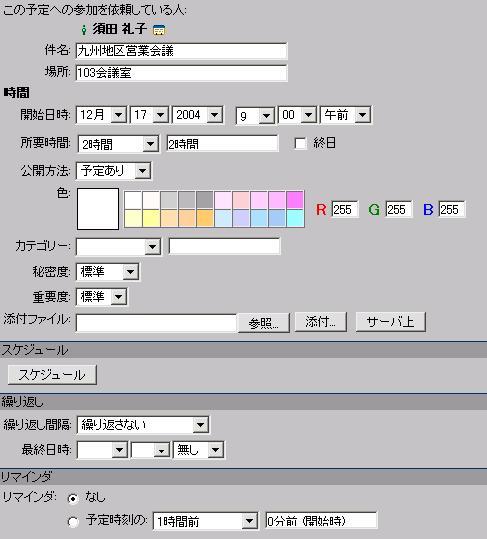Click the サーバ上 button
Viewport: 487px width, 539px height.
390,322
